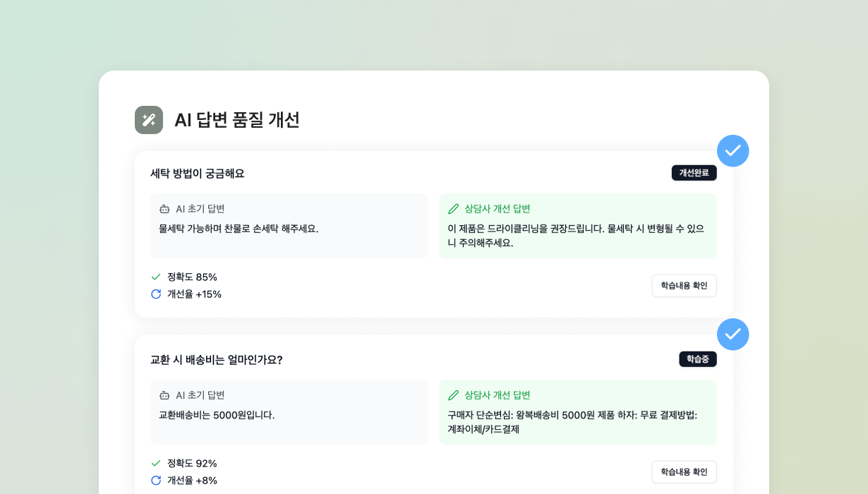Click the checkmark icon beside 정확도 85%
Image resolution: width=868 pixels, height=494 pixels.
[157, 277]
